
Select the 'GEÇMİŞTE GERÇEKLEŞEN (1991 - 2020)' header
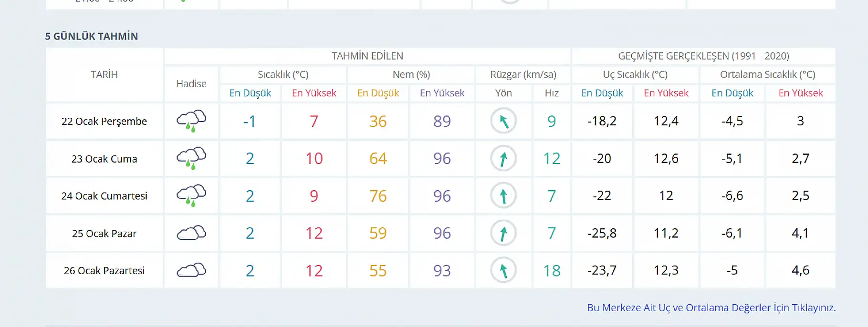(703, 56)
